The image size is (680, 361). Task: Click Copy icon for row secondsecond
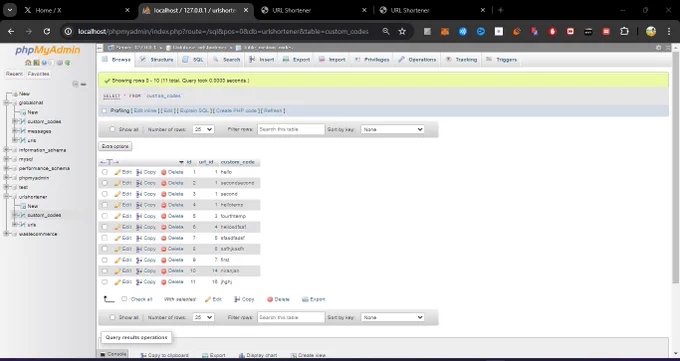point(139,183)
